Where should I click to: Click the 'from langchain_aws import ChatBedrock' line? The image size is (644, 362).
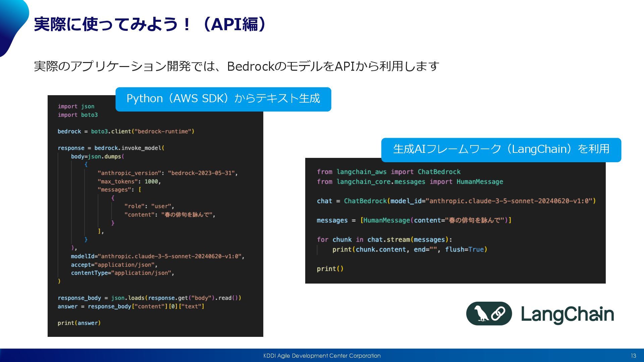[388, 172]
